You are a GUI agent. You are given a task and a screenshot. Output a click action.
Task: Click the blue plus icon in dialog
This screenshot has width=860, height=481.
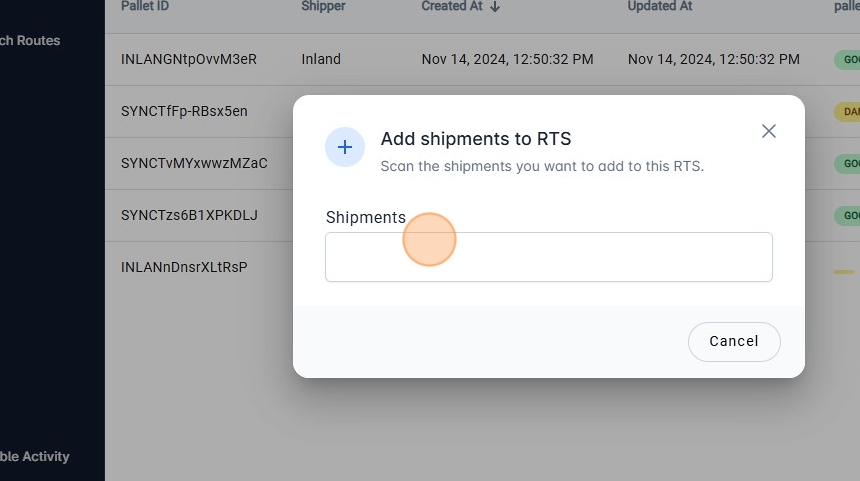coord(345,147)
